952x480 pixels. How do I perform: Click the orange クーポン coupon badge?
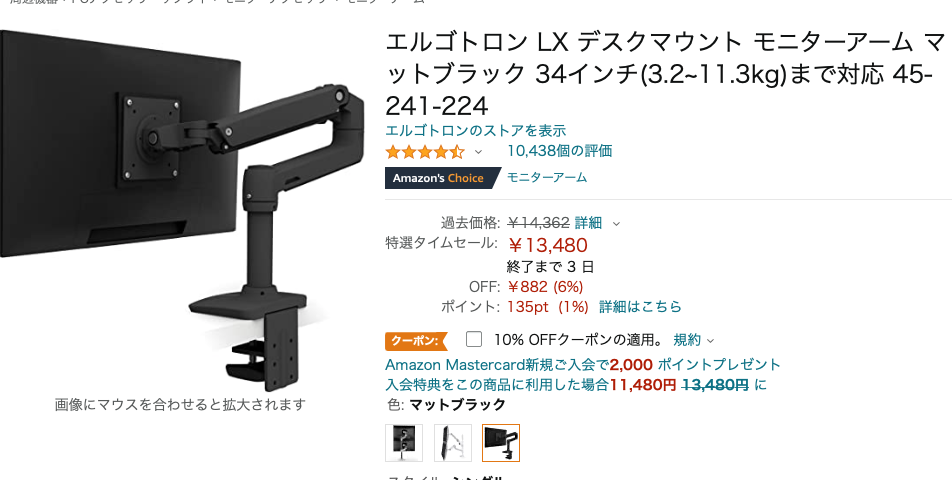(x=416, y=341)
